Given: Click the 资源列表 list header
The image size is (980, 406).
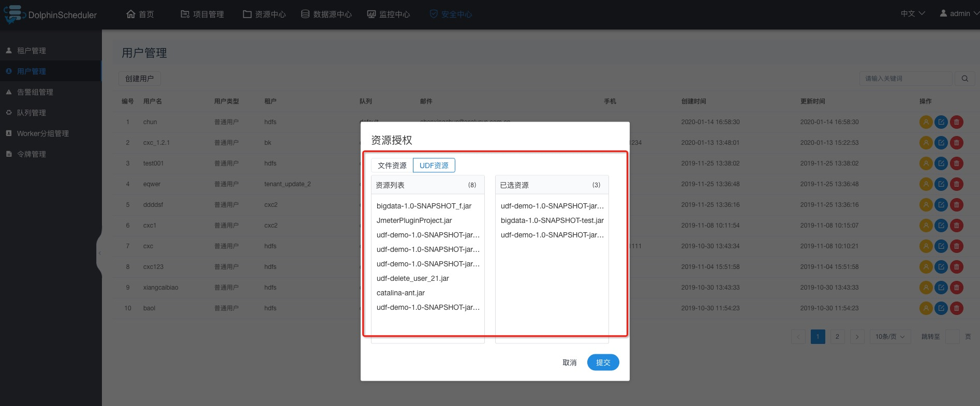Looking at the screenshot, I should 428,185.
